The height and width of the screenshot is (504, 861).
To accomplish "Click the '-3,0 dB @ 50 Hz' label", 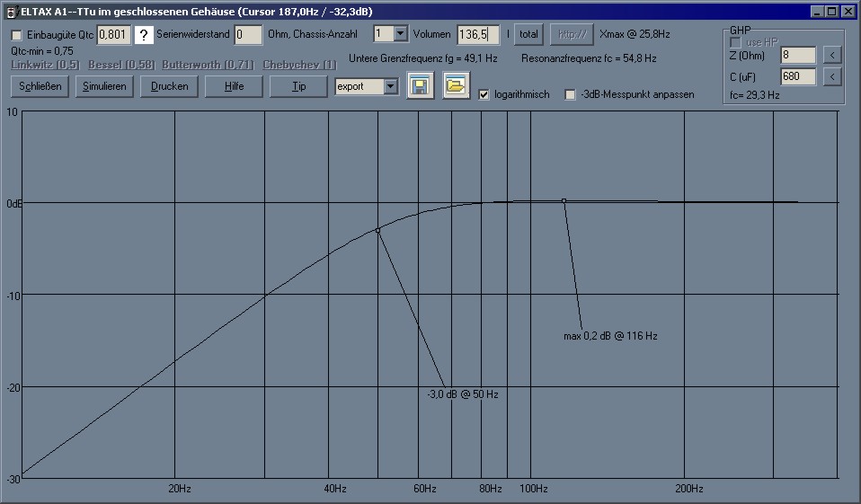I will [463, 394].
